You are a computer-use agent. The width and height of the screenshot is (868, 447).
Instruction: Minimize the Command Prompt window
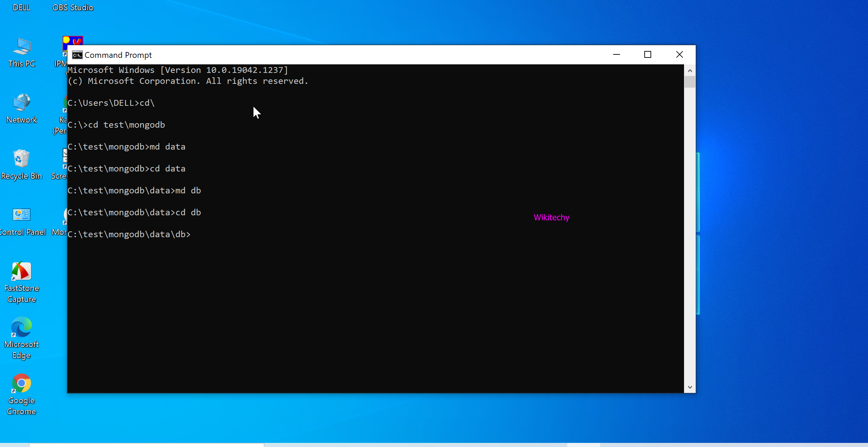click(x=616, y=55)
